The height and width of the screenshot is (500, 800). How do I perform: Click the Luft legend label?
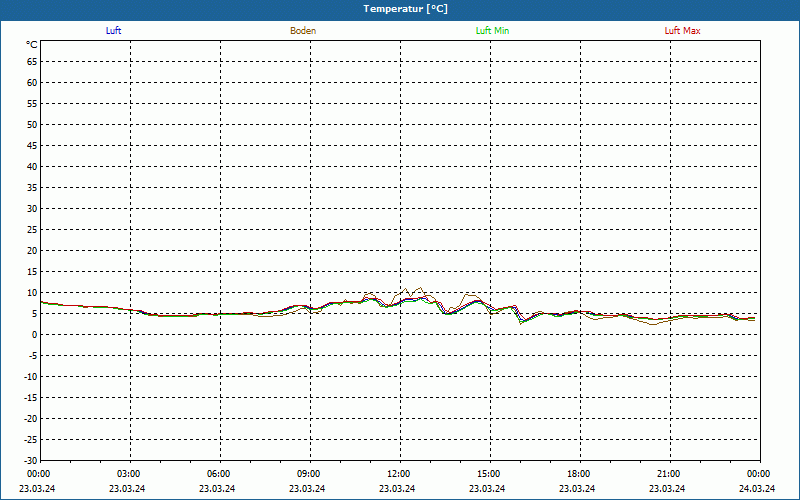113,31
